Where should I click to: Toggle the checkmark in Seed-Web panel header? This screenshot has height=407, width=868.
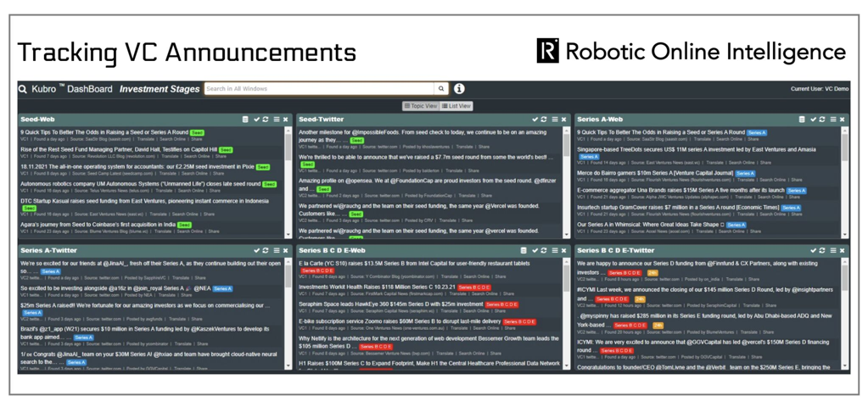tap(256, 120)
